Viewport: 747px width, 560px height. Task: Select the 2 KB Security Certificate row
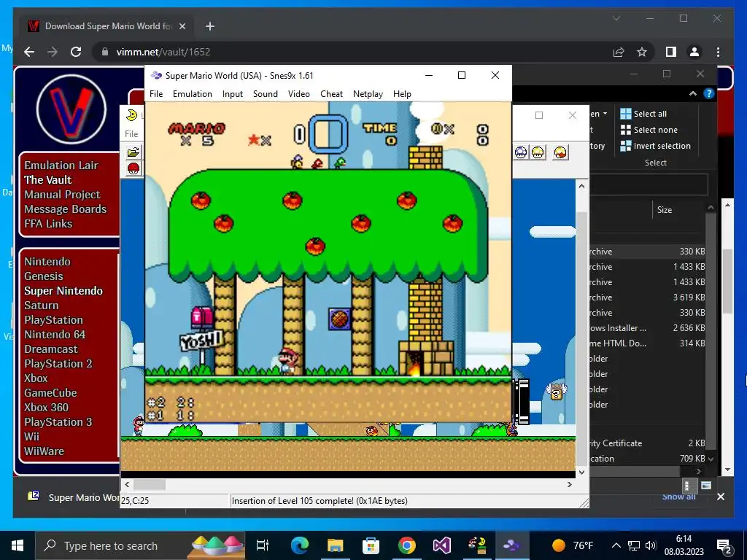(648, 443)
